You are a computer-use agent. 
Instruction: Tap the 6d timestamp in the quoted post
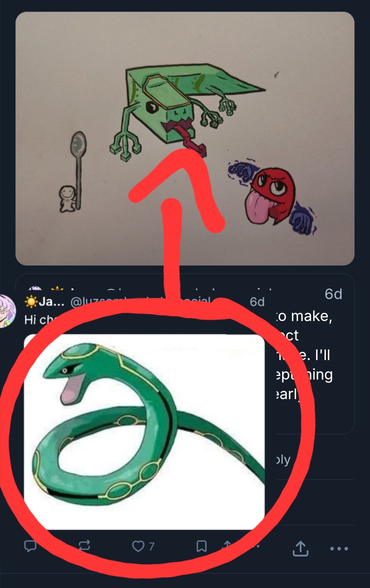(x=333, y=294)
